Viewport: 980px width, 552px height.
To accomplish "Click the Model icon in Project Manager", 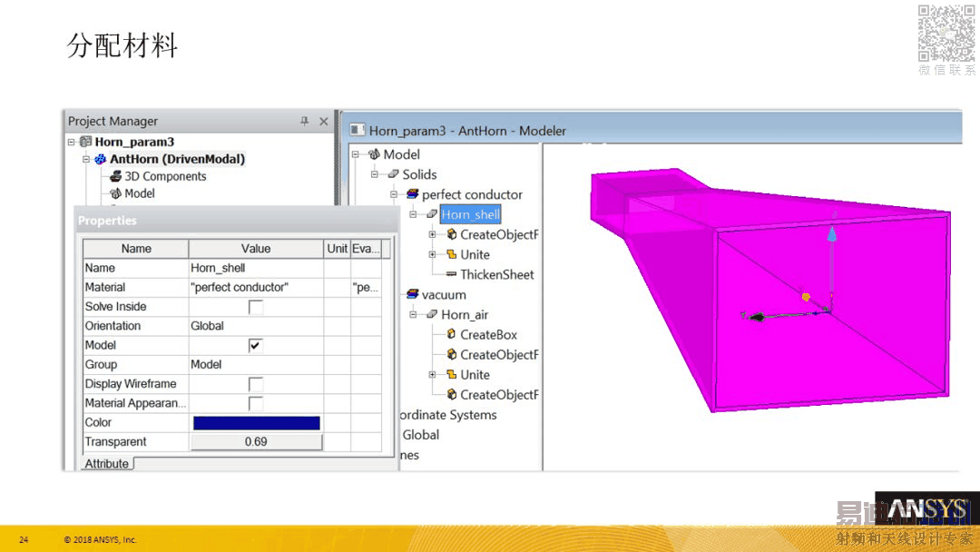I will pyautogui.click(x=115, y=193).
